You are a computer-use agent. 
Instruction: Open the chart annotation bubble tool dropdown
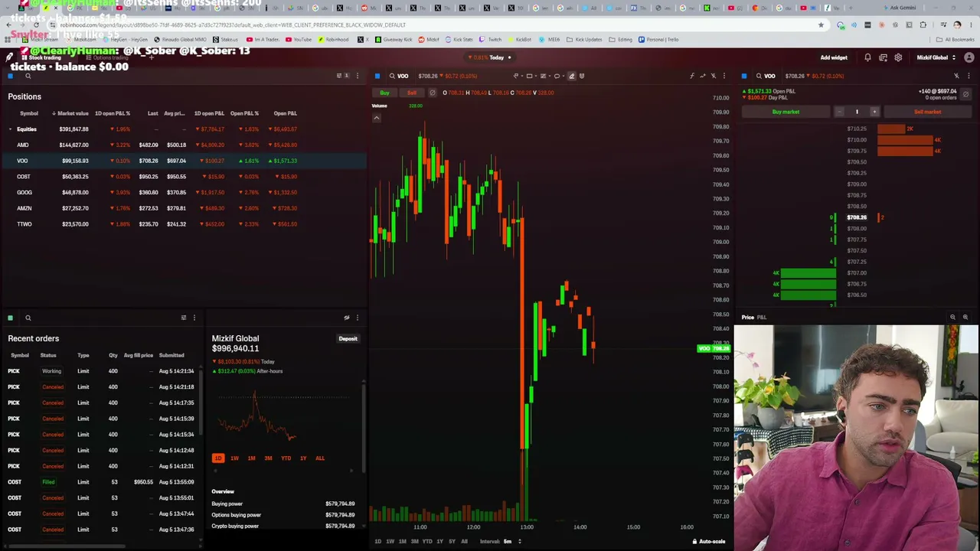pos(558,76)
